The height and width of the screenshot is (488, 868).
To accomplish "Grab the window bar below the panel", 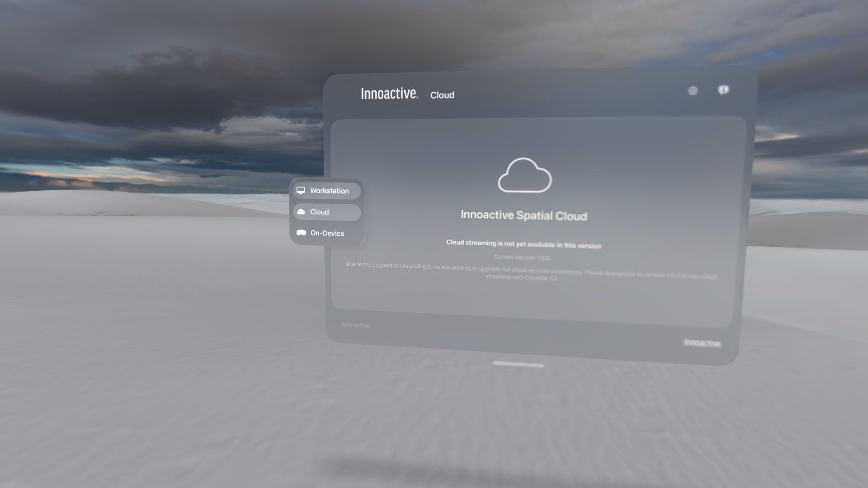I will (519, 364).
